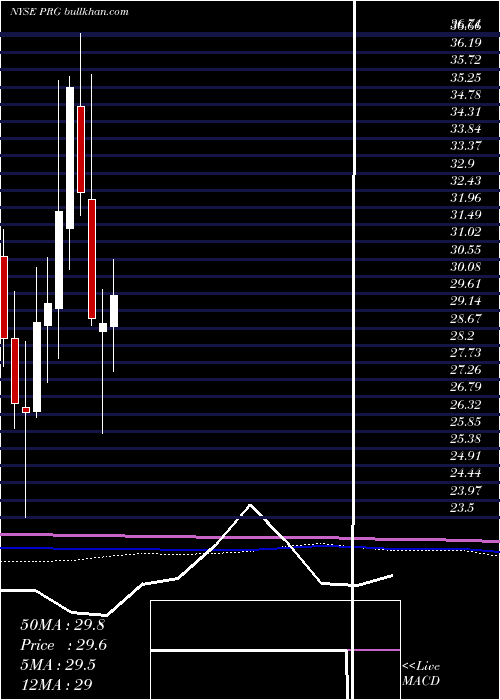Click the 26.79 price label
This screenshot has width=500, height=700.
click(x=466, y=387)
